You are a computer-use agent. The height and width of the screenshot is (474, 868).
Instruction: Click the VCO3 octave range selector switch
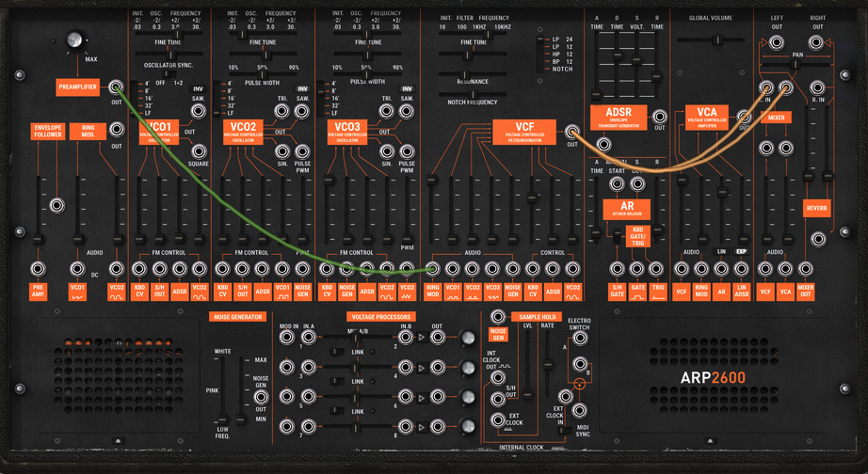[320, 98]
